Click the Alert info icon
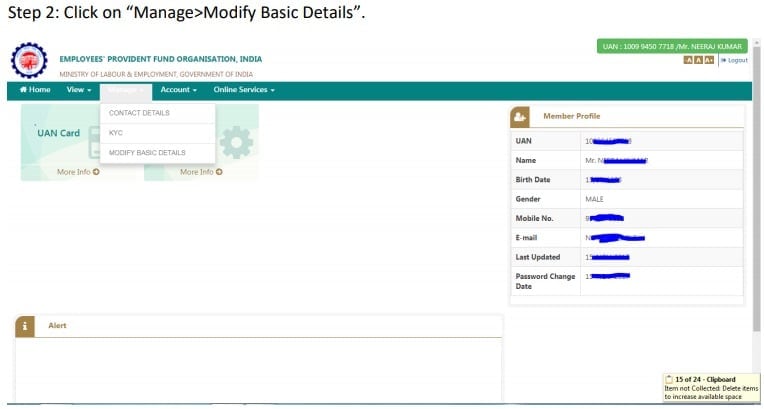The width and height of the screenshot is (764, 409). (x=25, y=326)
